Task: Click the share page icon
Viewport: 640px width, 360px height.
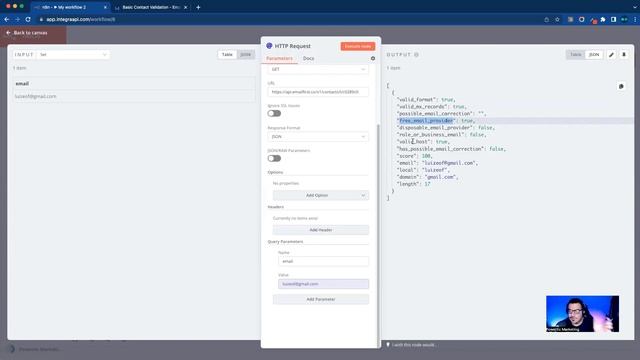Action: (x=547, y=19)
